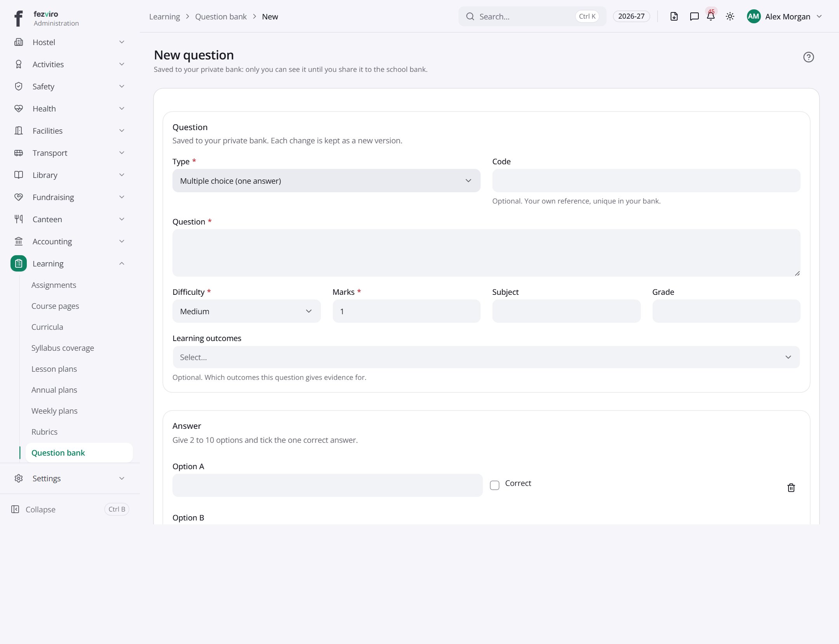Click the Safety shield icon

(x=19, y=86)
